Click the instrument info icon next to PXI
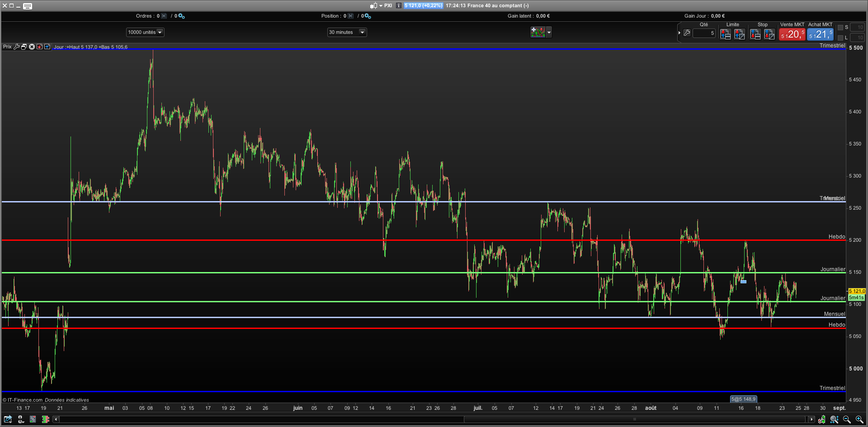The image size is (868, 427). point(399,5)
